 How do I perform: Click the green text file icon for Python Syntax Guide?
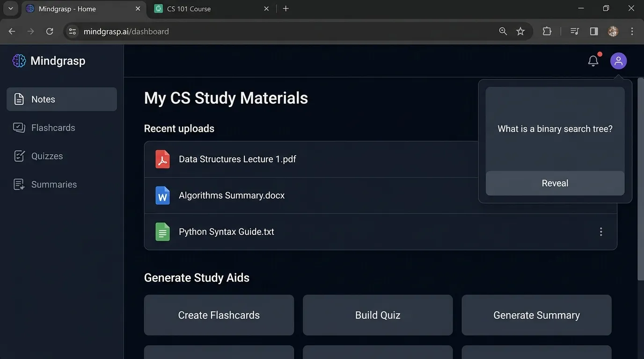click(162, 232)
